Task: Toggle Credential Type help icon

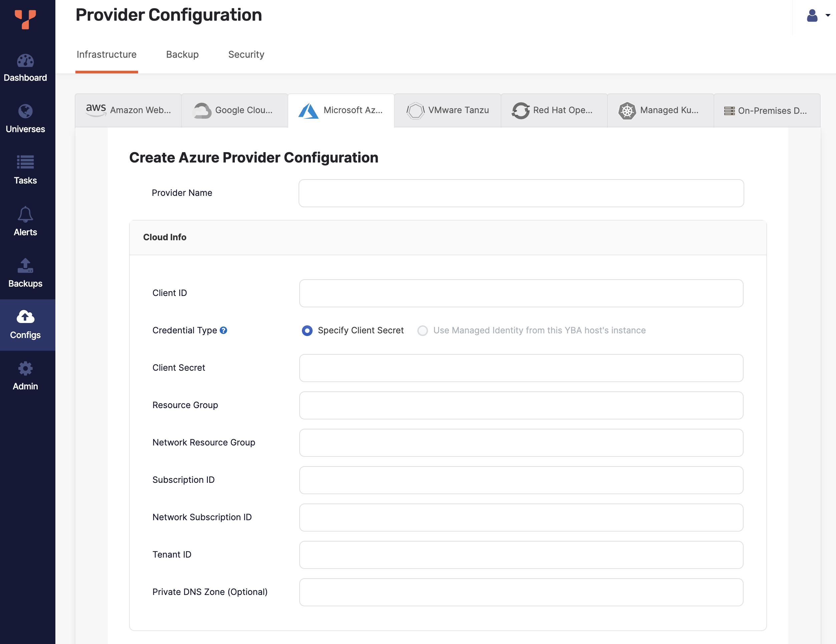Action: coord(225,331)
